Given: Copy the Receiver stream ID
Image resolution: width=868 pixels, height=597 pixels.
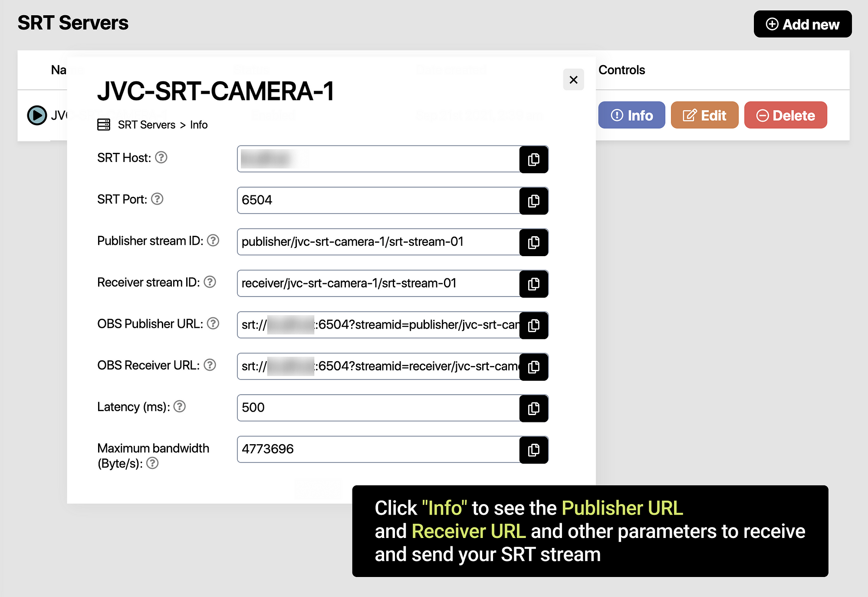Looking at the screenshot, I should point(533,284).
